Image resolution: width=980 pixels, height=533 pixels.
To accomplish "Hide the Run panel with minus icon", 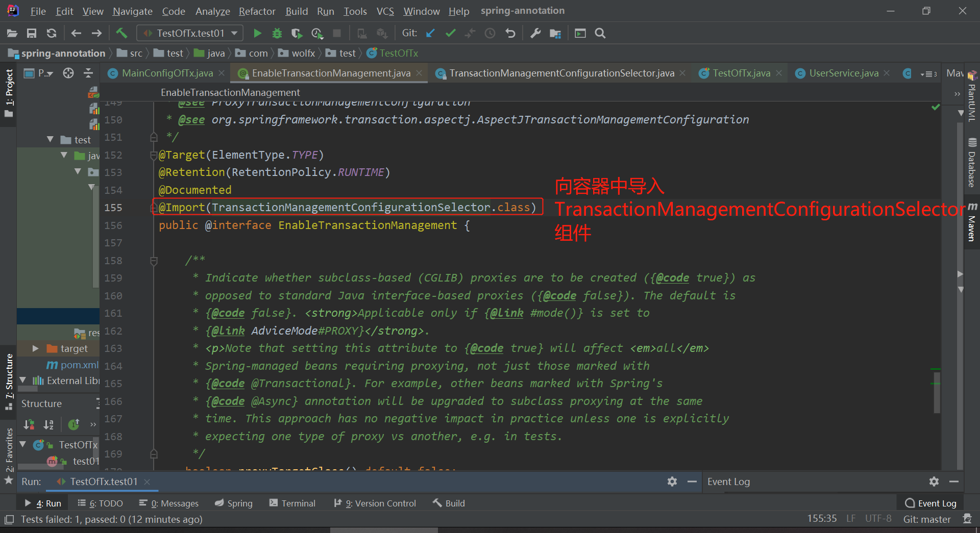I will coord(692,481).
